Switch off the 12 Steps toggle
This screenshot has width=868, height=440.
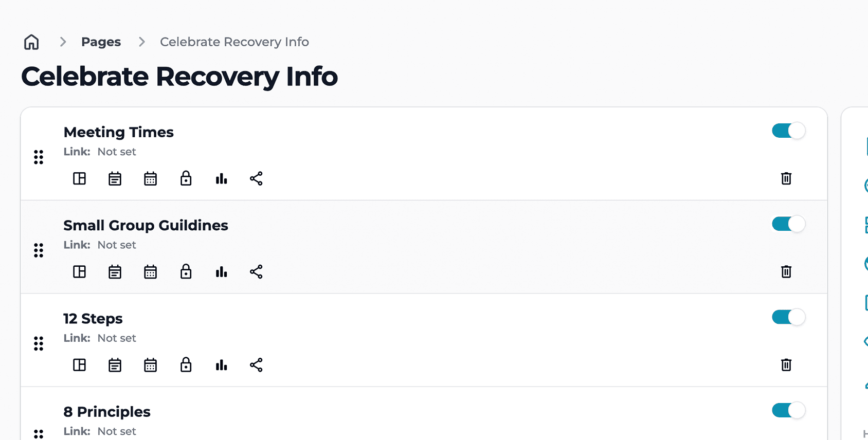pyautogui.click(x=788, y=317)
